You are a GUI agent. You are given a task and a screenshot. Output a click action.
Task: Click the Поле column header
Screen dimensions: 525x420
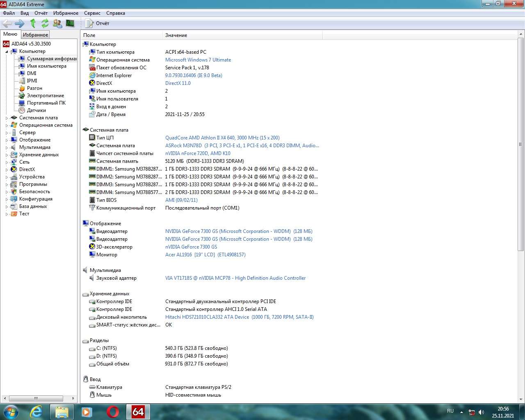click(121, 35)
